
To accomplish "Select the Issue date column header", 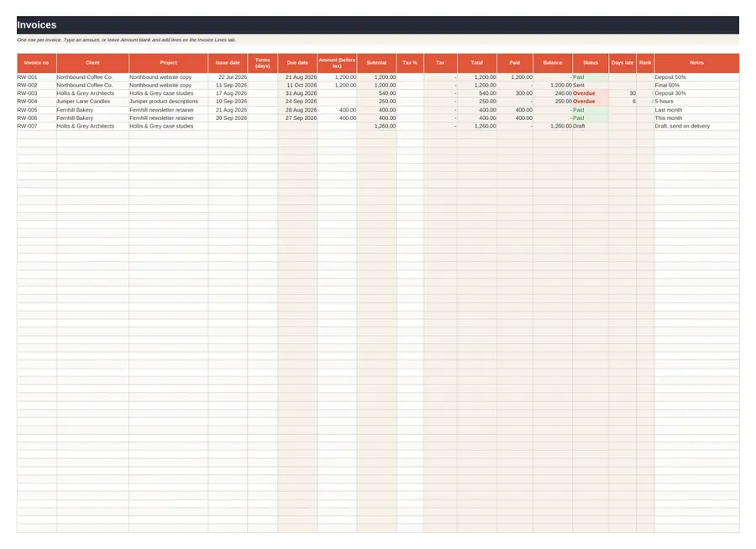I will (228, 63).
